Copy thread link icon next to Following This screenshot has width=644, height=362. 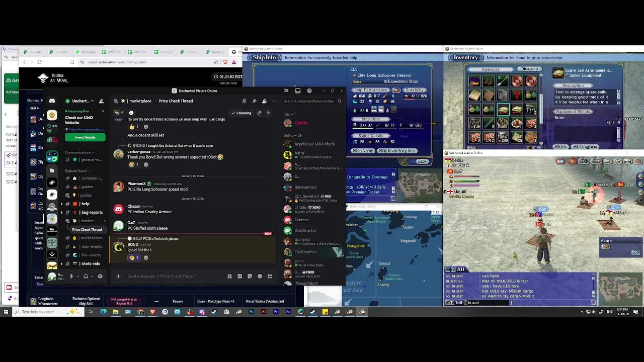point(259,113)
